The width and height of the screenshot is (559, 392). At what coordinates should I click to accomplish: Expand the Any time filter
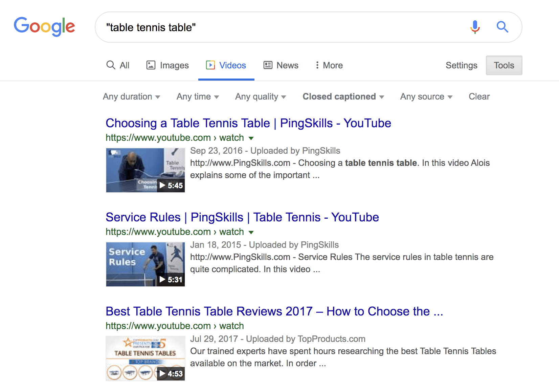click(x=198, y=97)
